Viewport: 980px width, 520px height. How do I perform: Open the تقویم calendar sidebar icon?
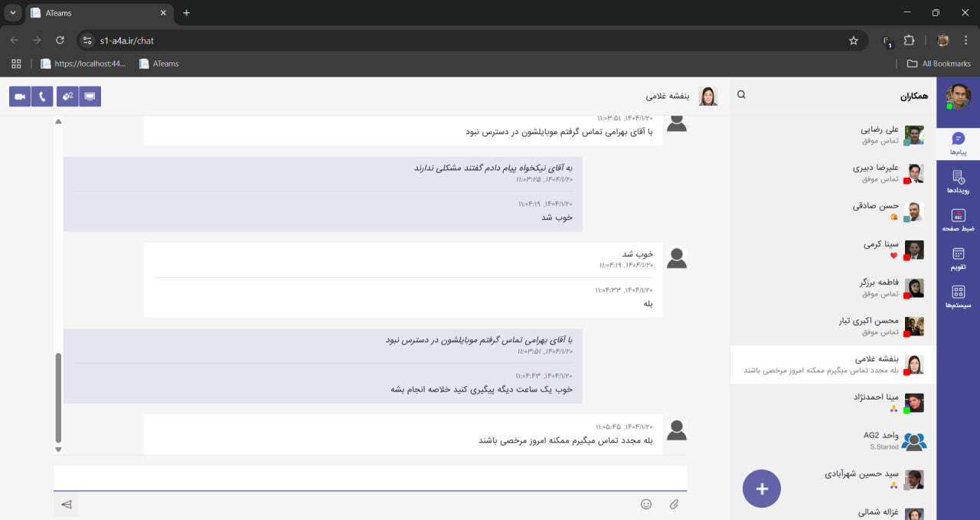[958, 258]
